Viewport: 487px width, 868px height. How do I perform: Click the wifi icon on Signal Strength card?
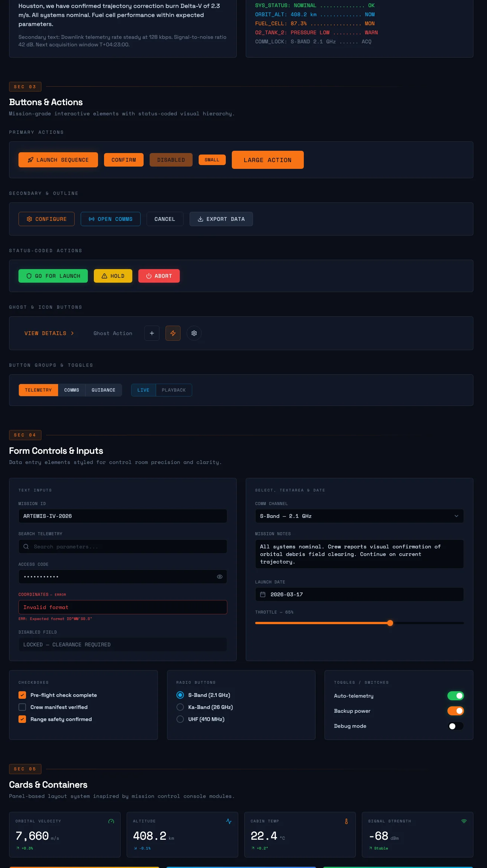click(x=464, y=821)
